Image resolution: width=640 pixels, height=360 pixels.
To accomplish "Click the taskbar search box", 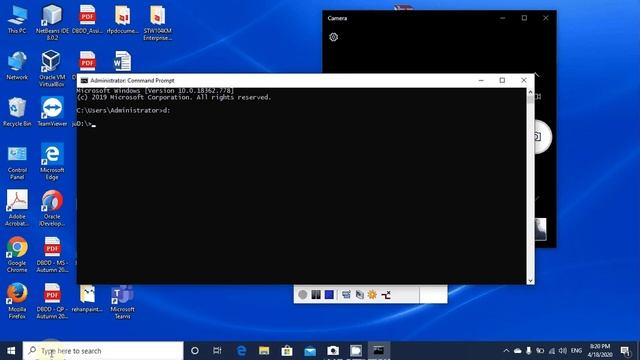I will tap(103, 351).
